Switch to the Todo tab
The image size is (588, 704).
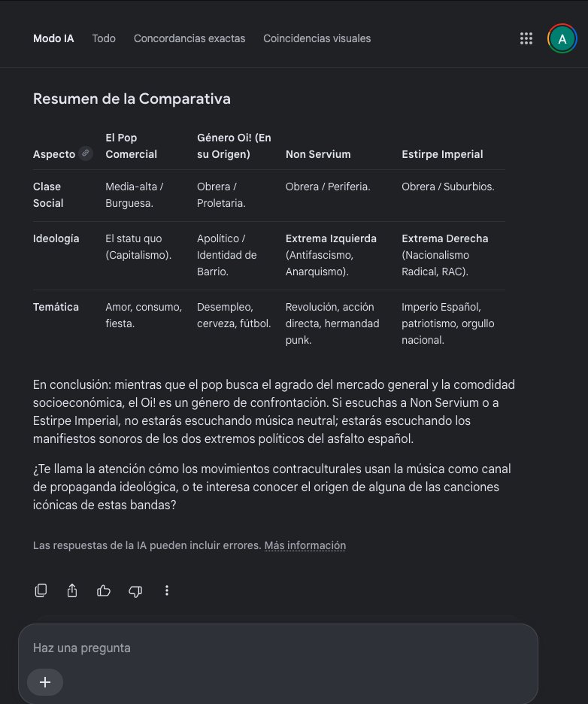tap(104, 38)
